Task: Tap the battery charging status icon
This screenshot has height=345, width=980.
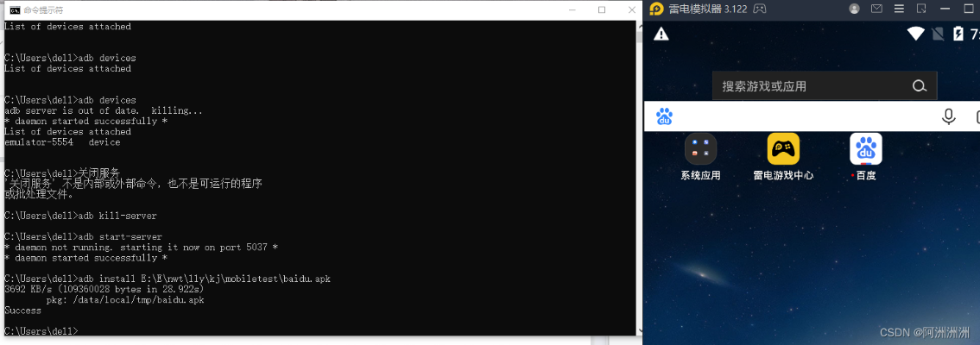Action: 958,34
